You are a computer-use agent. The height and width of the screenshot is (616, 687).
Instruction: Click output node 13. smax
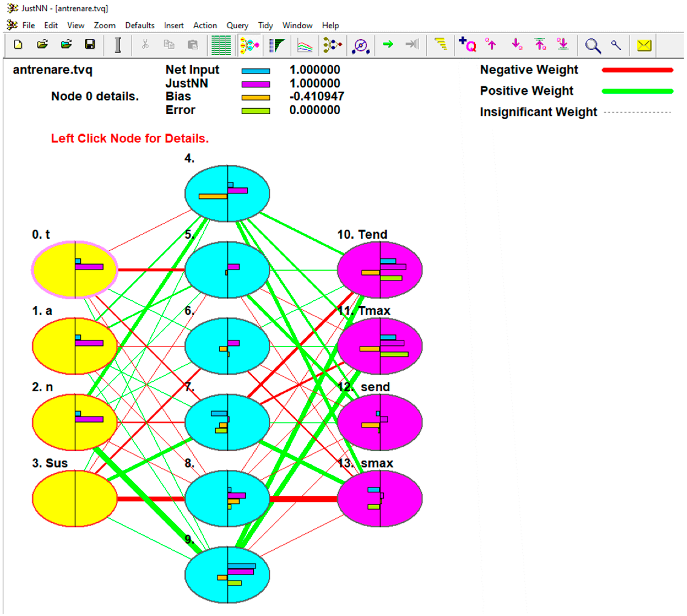(379, 498)
